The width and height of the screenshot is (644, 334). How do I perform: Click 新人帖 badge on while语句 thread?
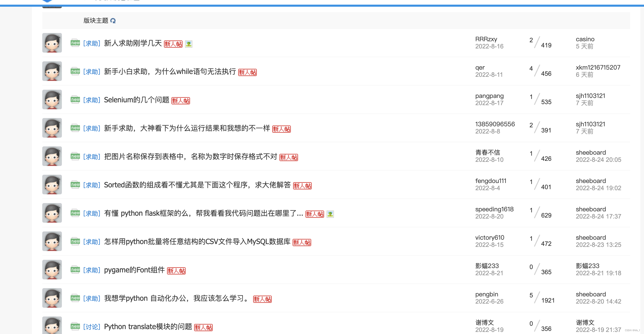[x=247, y=72]
